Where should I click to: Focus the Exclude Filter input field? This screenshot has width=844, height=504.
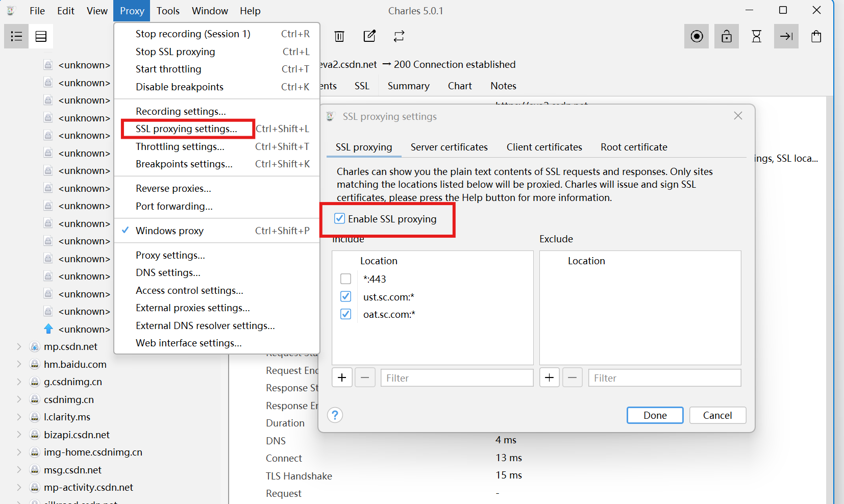tap(664, 377)
